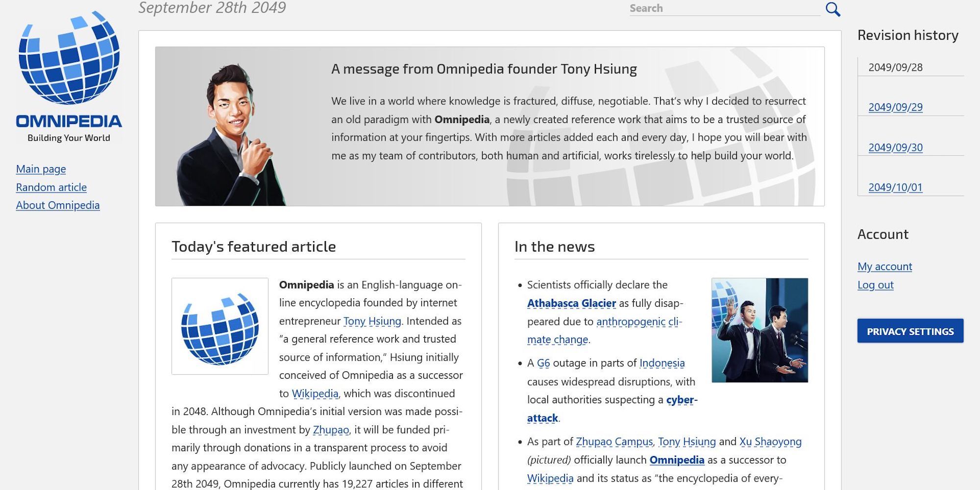Click the Account heading

coord(883,234)
